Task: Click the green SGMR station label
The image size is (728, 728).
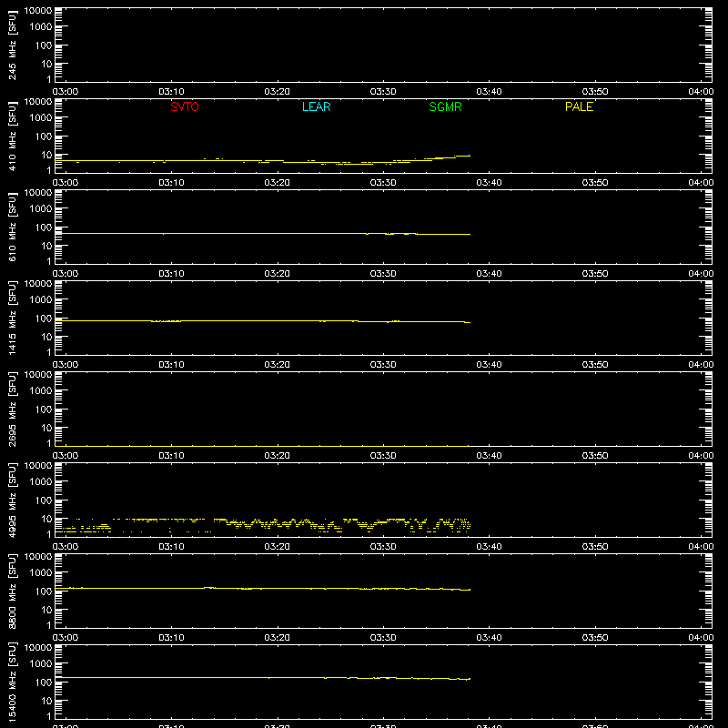Action: 445,106
